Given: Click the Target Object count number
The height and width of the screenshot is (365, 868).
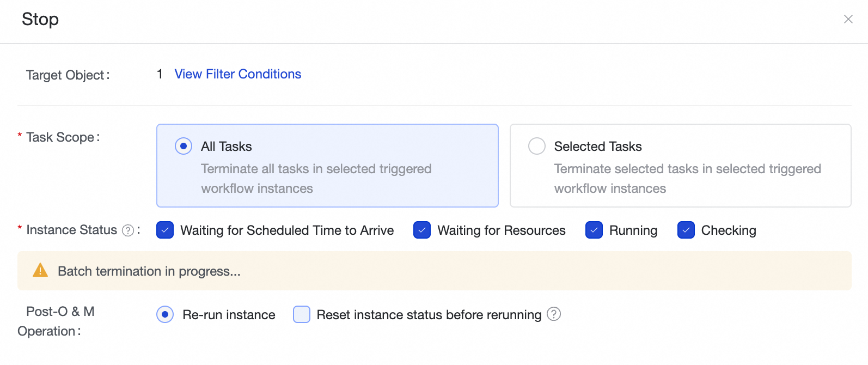Looking at the screenshot, I should coord(160,74).
